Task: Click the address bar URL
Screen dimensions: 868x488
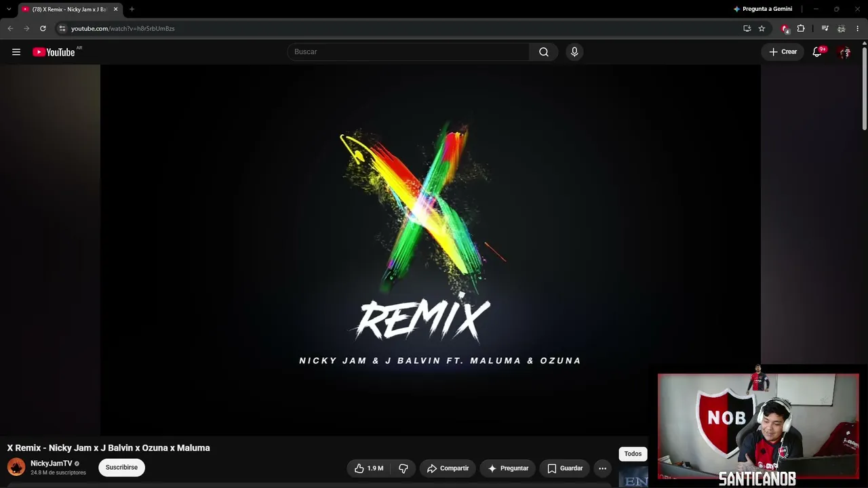Action: pyautogui.click(x=123, y=28)
